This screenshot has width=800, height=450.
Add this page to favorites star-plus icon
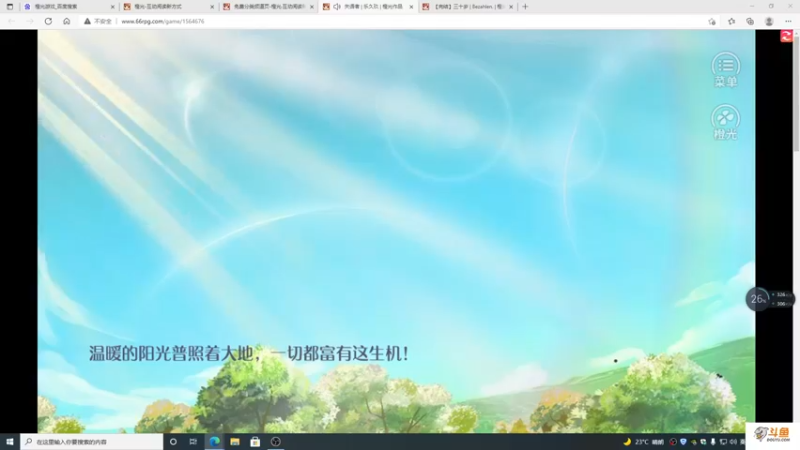[x=712, y=21]
